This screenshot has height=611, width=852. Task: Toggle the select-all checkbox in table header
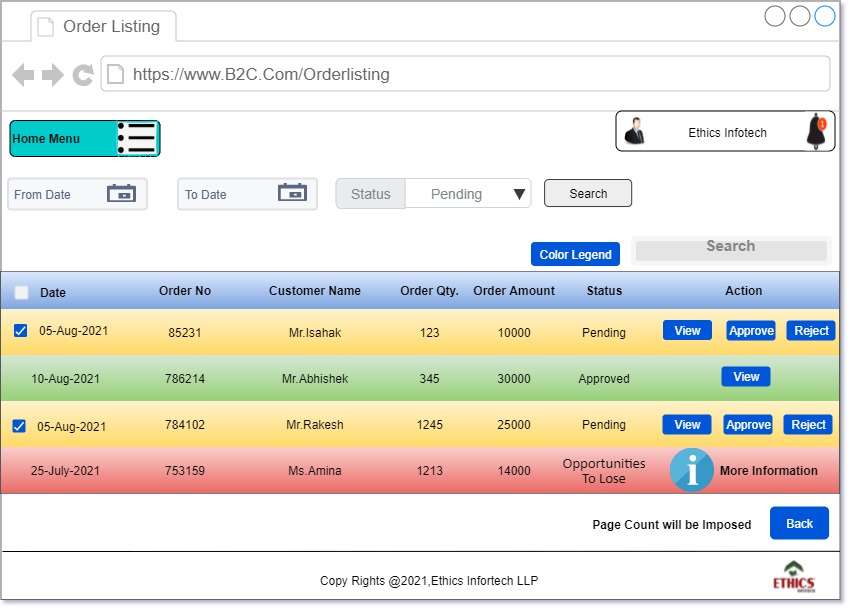(22, 293)
